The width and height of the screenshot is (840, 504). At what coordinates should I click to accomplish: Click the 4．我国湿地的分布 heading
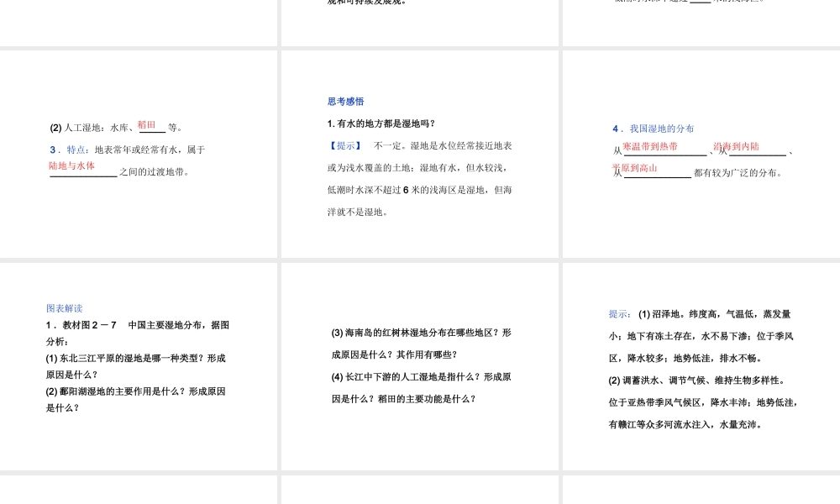point(654,129)
